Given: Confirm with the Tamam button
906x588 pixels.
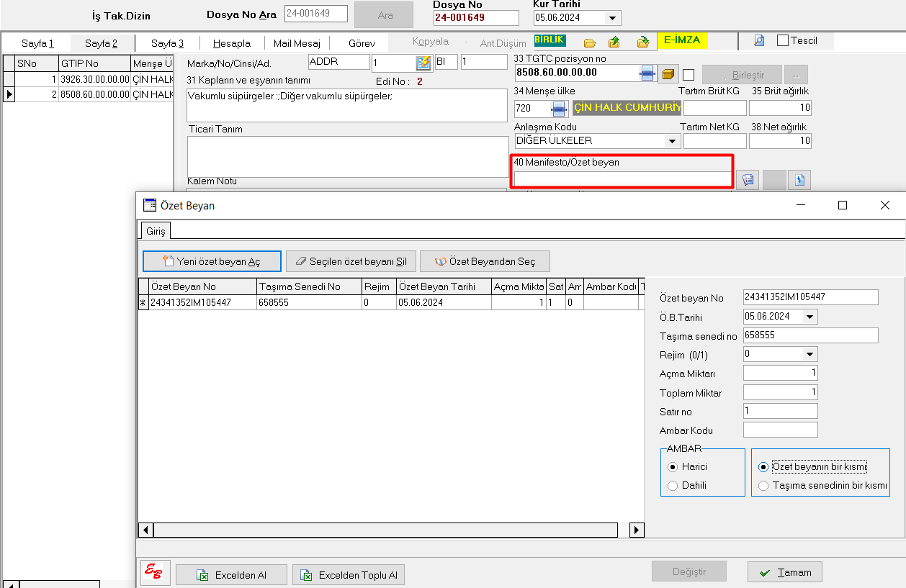Looking at the screenshot, I should (x=785, y=572).
